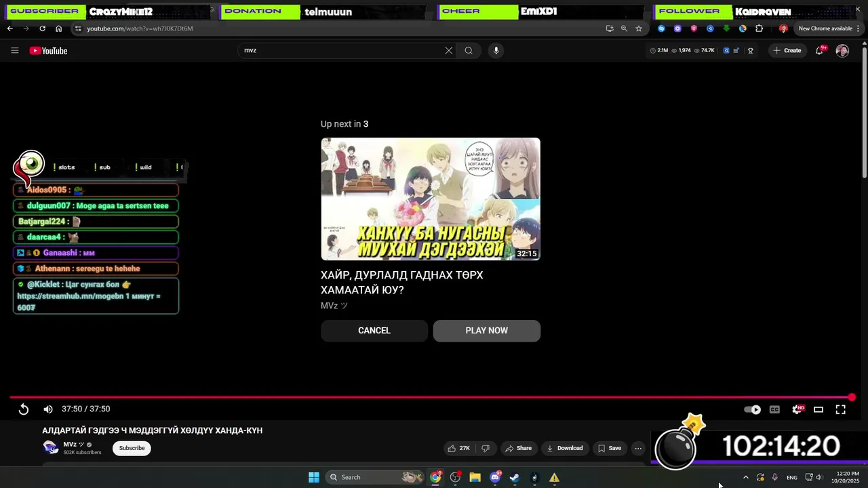Click the install/cast icon in address bar

pos(609,28)
